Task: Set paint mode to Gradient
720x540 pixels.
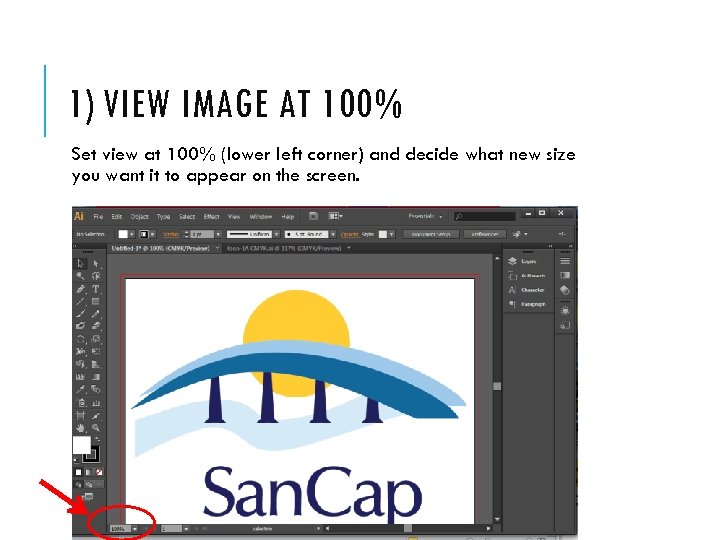Action: click(89, 472)
